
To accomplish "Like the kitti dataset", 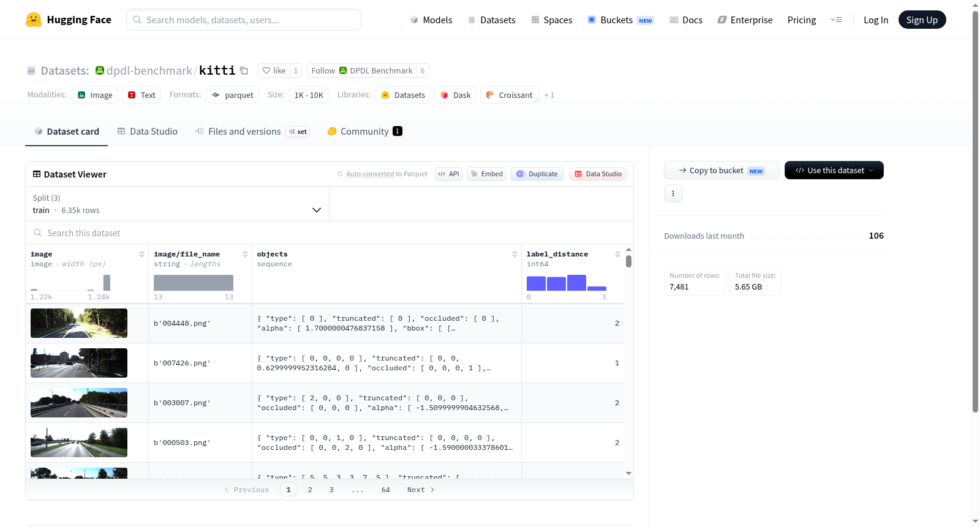I will pos(274,70).
